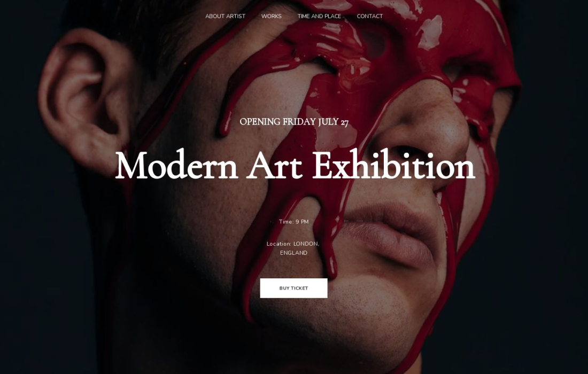Click the word Exhibition in the title
The width and height of the screenshot is (588, 374).
pyautogui.click(x=394, y=165)
